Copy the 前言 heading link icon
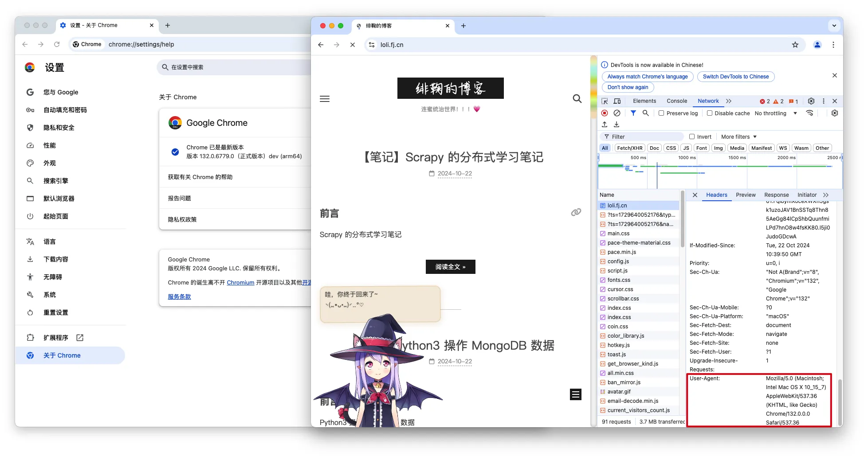This screenshot has height=460, width=868. click(576, 212)
